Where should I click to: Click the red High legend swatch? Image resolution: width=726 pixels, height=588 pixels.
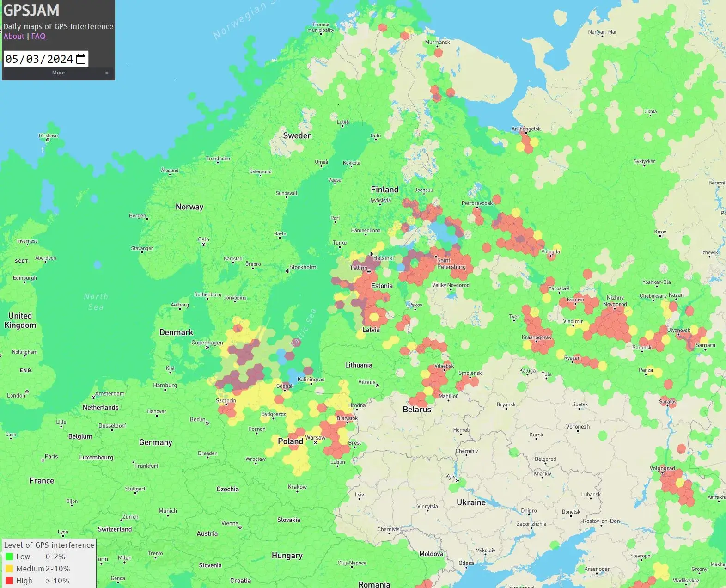click(9, 581)
